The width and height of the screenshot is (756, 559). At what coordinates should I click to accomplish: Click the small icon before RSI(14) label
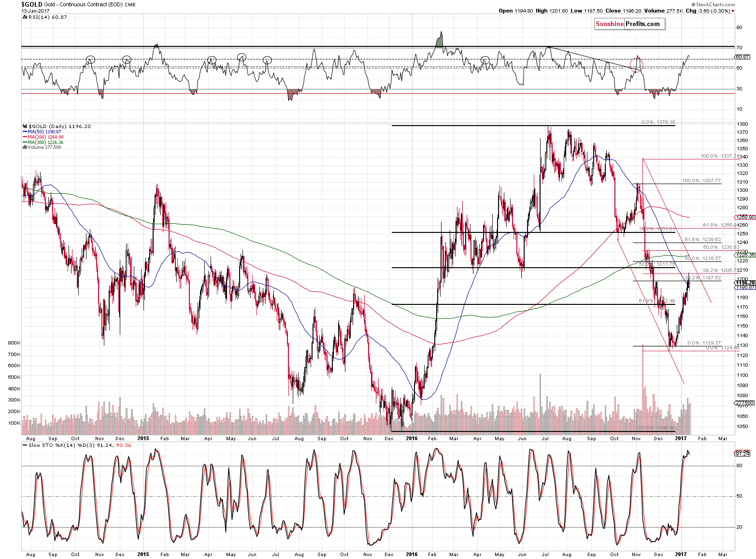pos(24,17)
